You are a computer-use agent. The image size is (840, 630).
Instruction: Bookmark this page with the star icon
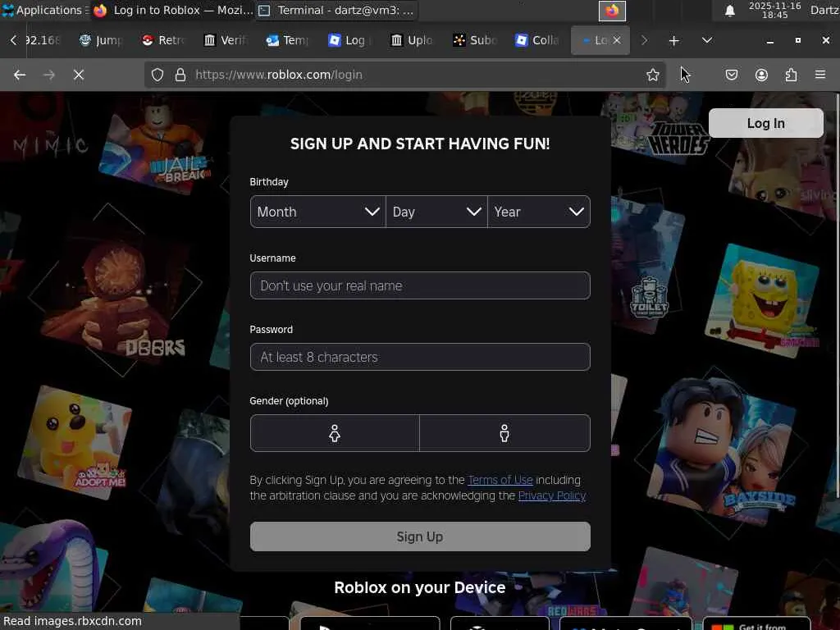point(652,75)
